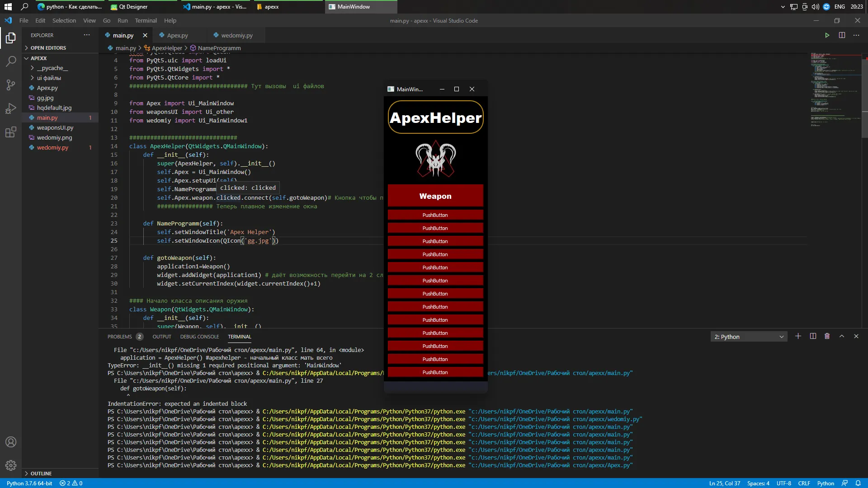Expand the __pycache__ folder
868x488 pixels.
coord(52,68)
